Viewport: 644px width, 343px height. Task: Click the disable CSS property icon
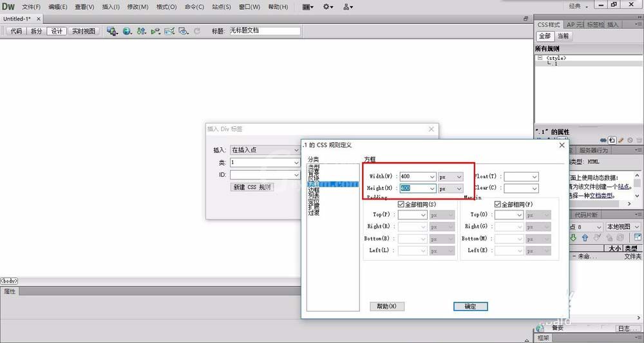point(630,140)
